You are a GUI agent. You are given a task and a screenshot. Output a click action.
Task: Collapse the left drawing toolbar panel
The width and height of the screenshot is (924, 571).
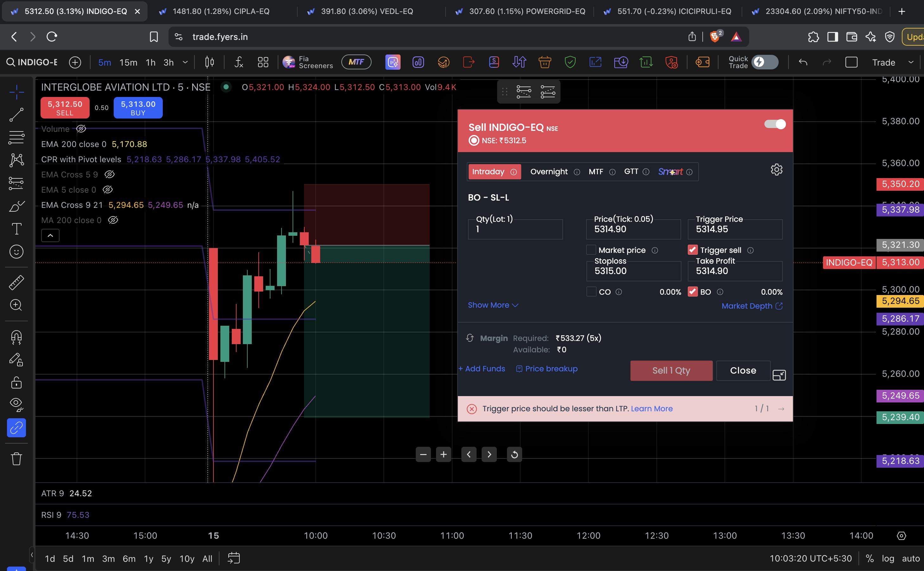[x=32, y=555]
